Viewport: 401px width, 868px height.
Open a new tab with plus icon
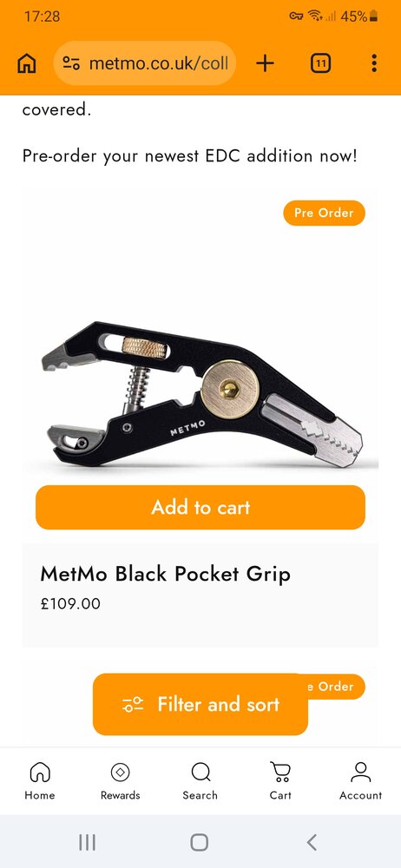(x=266, y=63)
